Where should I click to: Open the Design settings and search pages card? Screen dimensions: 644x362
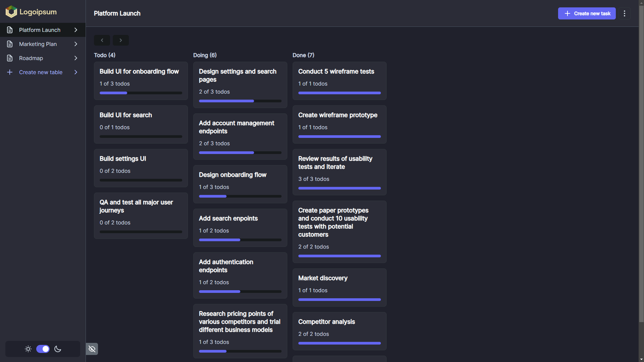pos(240,85)
